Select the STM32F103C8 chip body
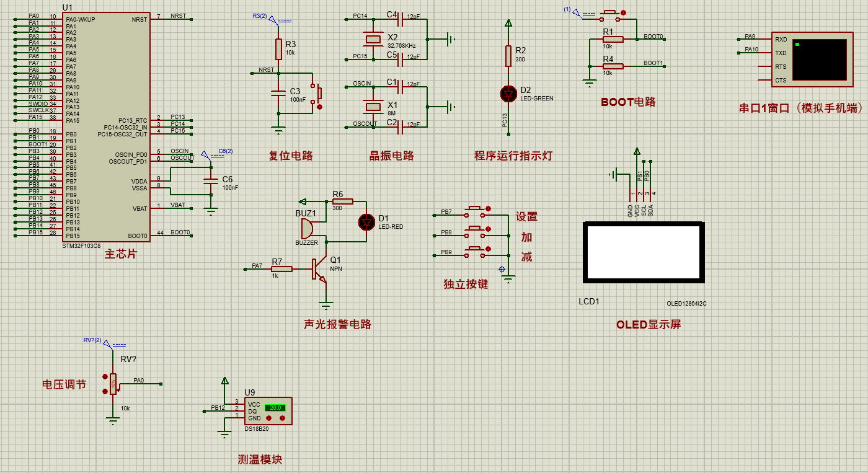Screen dimensions: 868x473 coord(105,126)
